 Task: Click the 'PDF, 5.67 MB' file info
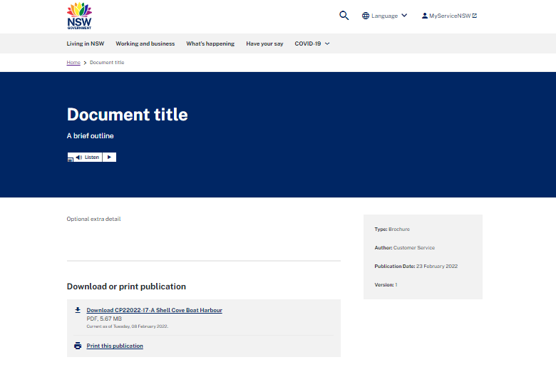104,319
